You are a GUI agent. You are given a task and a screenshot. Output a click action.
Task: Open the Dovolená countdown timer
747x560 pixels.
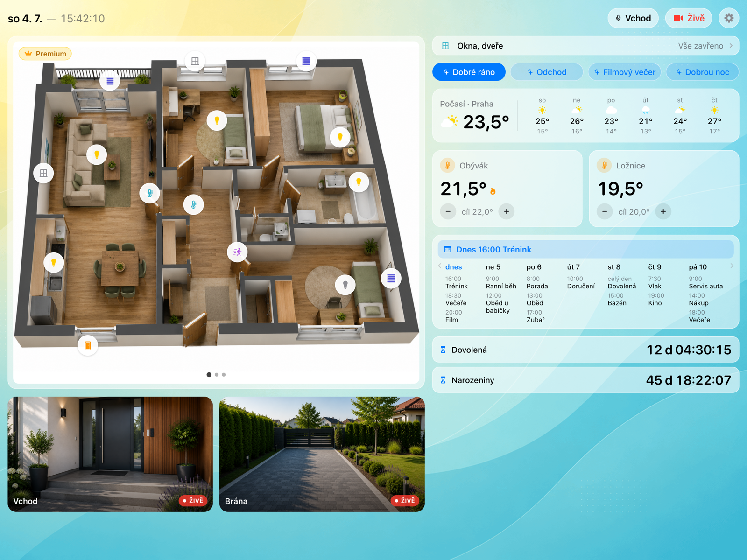tap(585, 350)
